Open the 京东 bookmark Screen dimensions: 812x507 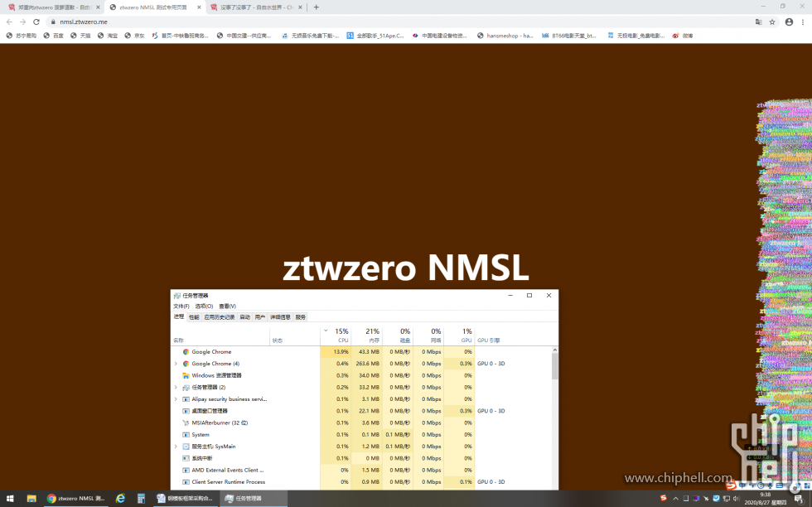pyautogui.click(x=134, y=36)
